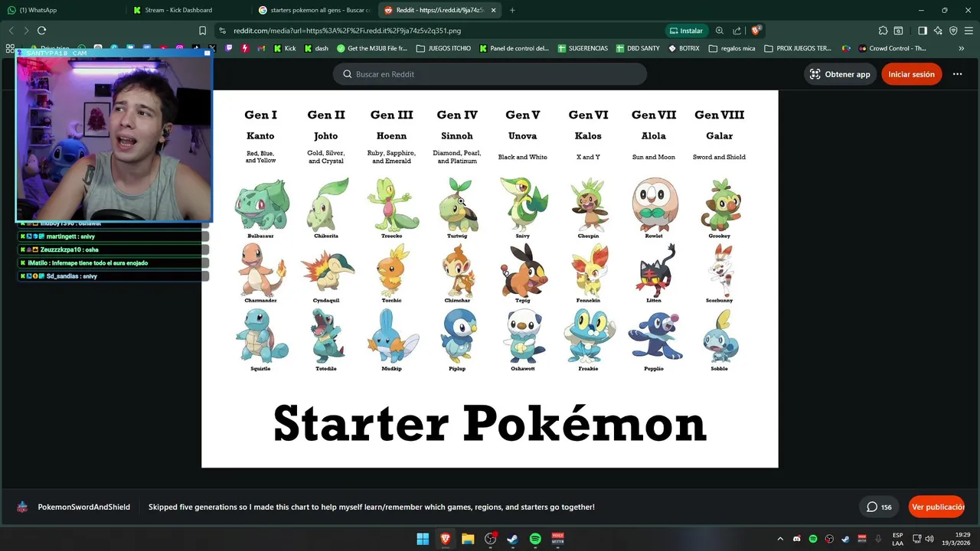Open Get the M3U8 File bookmark
Viewport: 980px width, 551px height.
pyautogui.click(x=372, y=48)
